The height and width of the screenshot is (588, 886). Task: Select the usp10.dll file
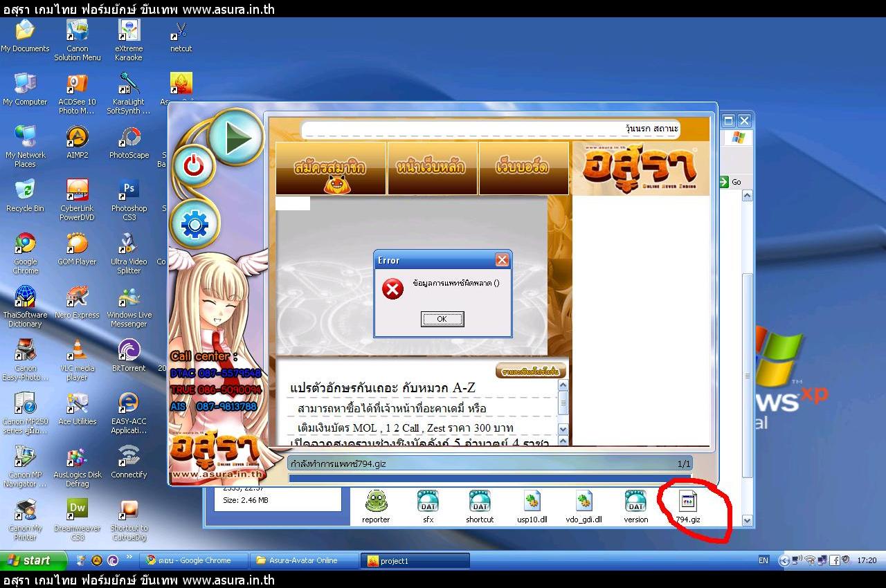point(532,505)
